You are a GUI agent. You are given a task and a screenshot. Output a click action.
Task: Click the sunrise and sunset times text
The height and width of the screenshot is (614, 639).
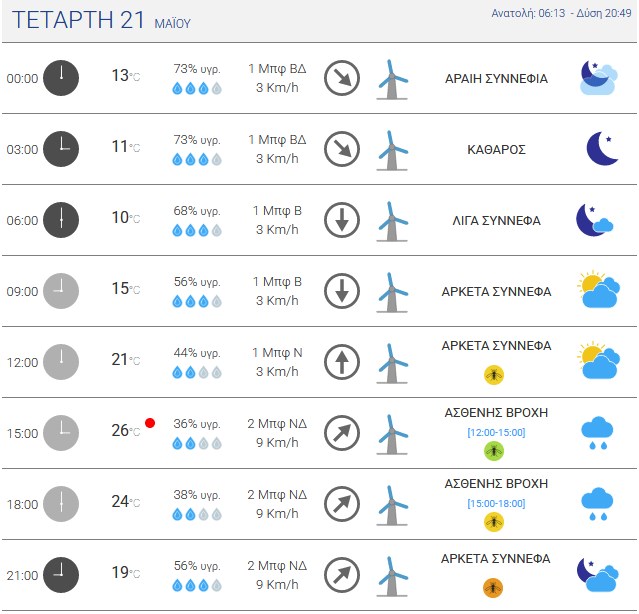[561, 13]
